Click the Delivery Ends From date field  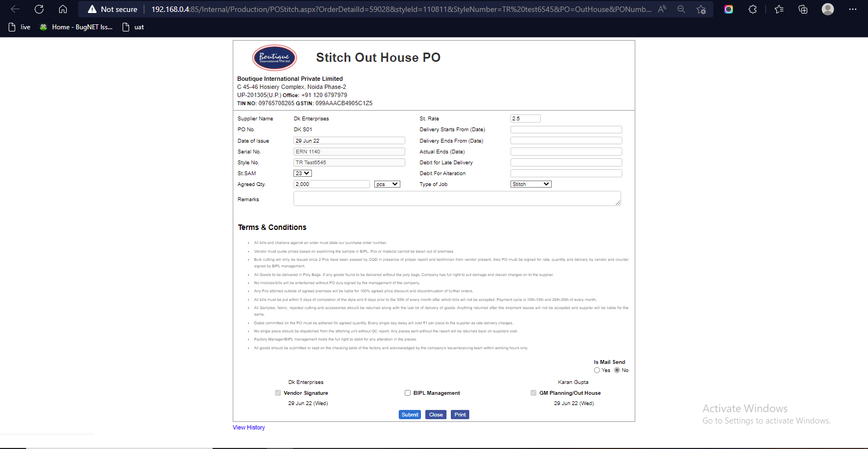point(566,141)
